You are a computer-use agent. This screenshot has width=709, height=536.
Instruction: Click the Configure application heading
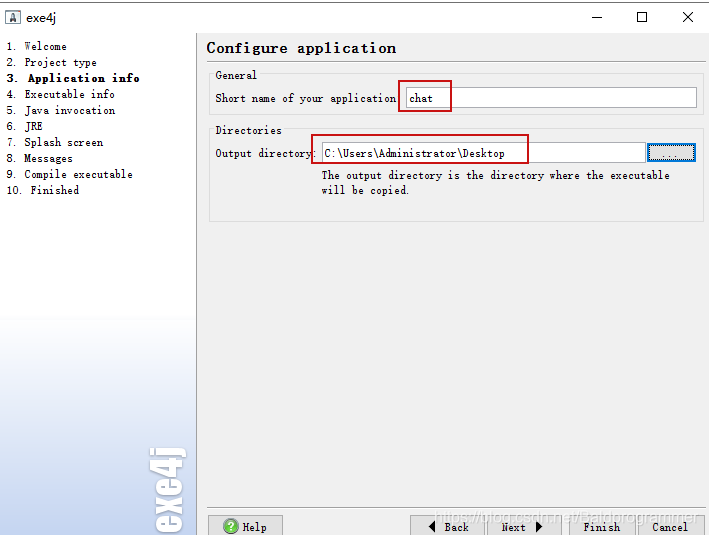pyautogui.click(x=301, y=48)
